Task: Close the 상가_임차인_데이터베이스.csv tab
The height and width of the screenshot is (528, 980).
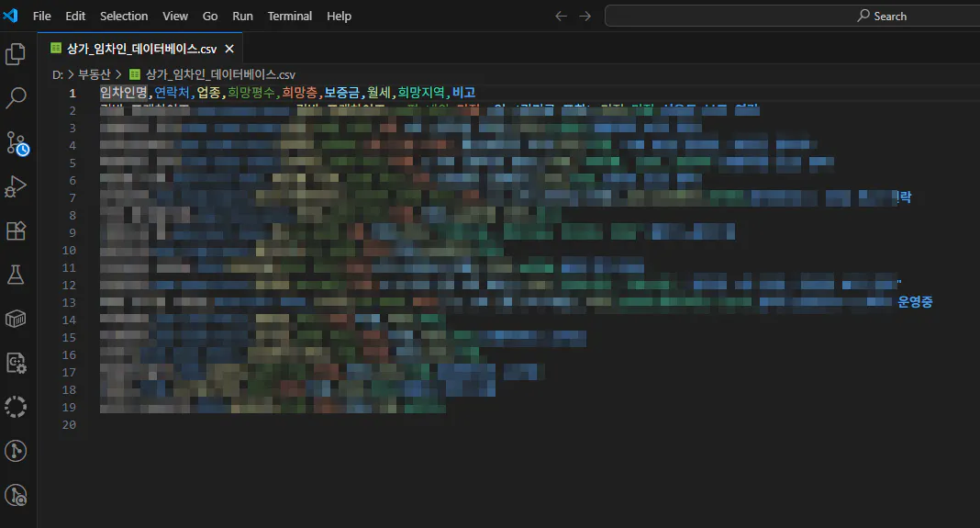Action: (x=229, y=49)
